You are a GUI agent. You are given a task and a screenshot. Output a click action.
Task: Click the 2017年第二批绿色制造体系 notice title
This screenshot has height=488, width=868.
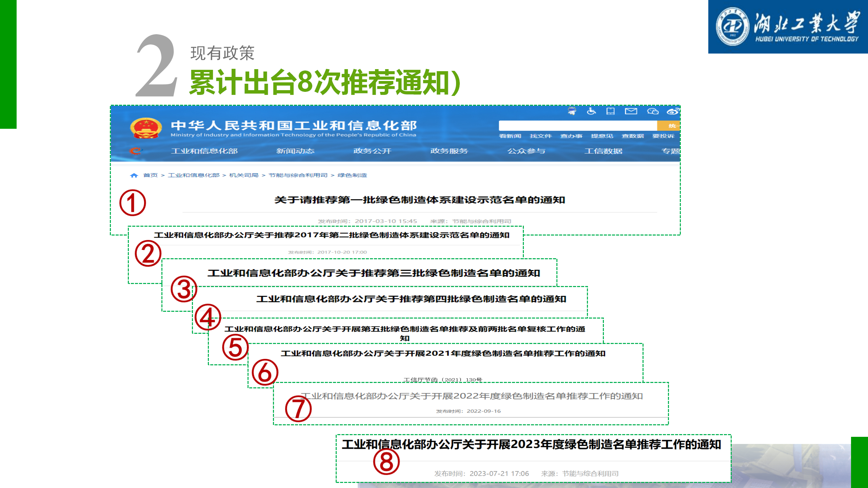click(x=332, y=235)
